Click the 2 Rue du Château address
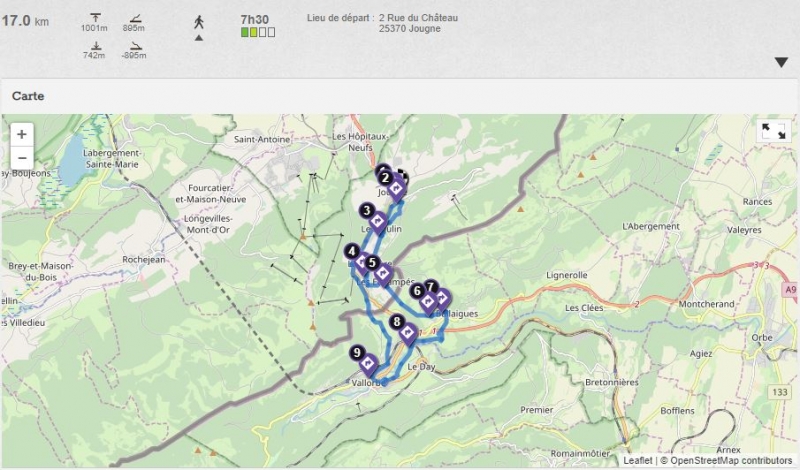 point(418,18)
